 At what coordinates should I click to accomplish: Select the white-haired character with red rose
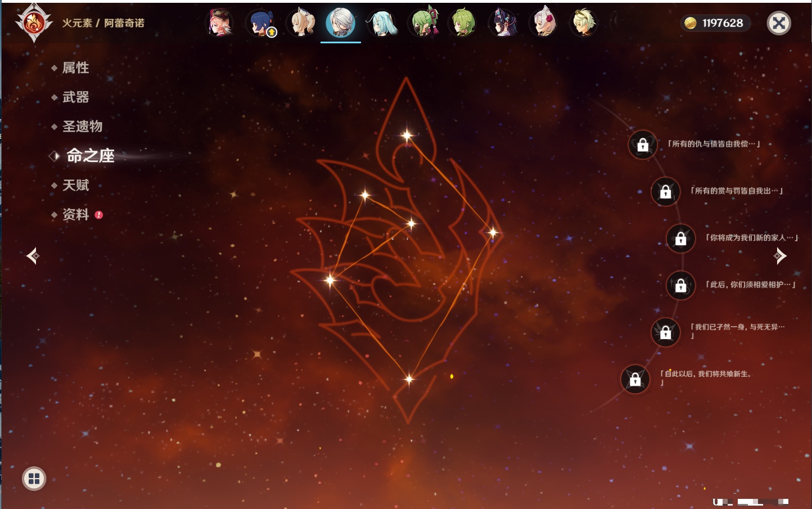point(544,23)
